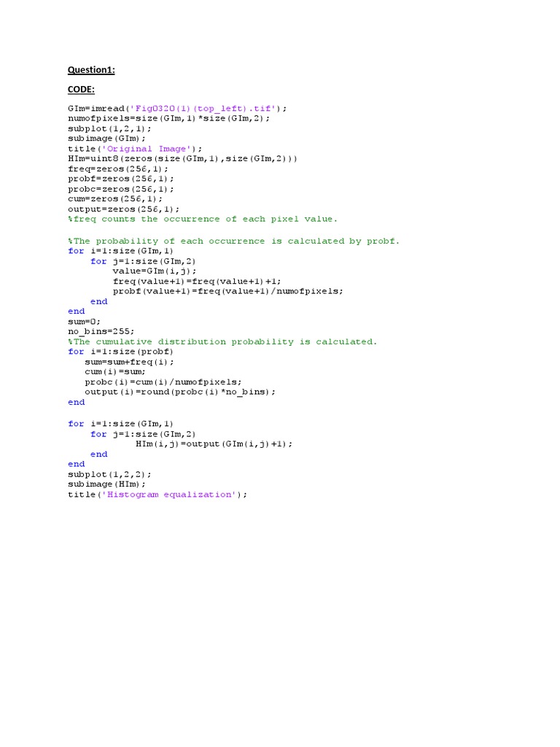
Task: Click the 'probc(i)=cum(i)/numofpixels;' line
Action: click(163, 382)
